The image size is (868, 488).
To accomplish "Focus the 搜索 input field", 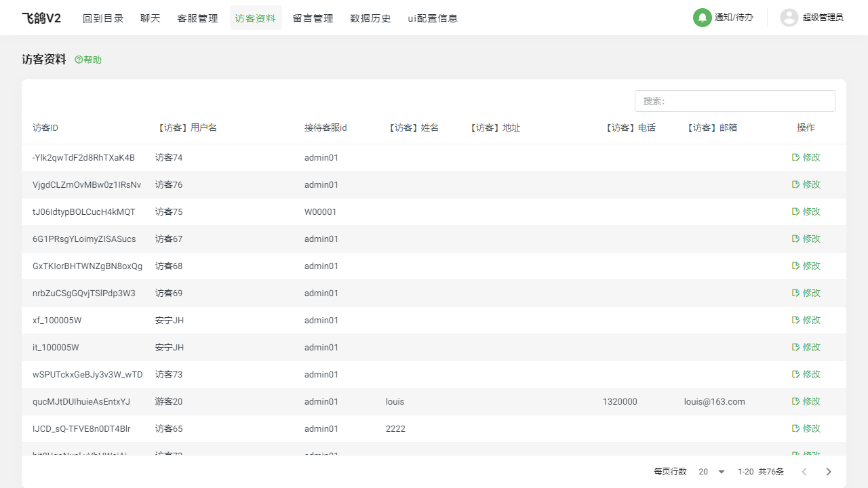I will click(x=734, y=101).
